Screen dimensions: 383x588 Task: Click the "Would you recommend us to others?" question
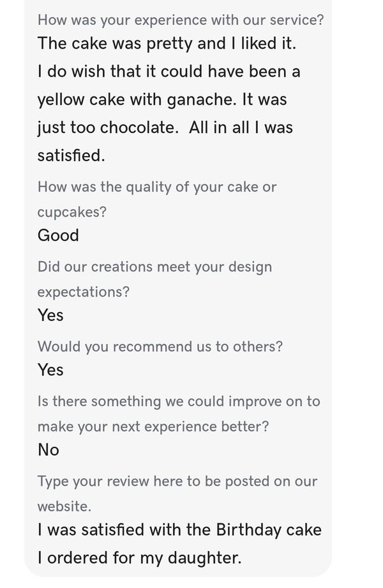click(x=160, y=346)
